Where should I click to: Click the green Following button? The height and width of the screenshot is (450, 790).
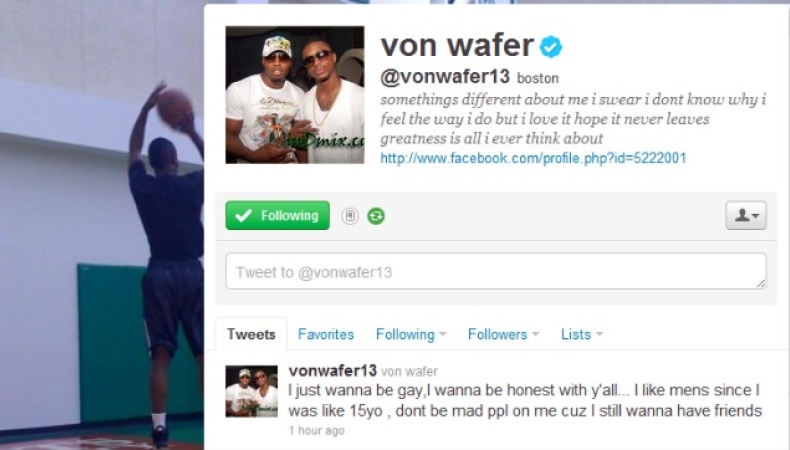click(x=278, y=216)
